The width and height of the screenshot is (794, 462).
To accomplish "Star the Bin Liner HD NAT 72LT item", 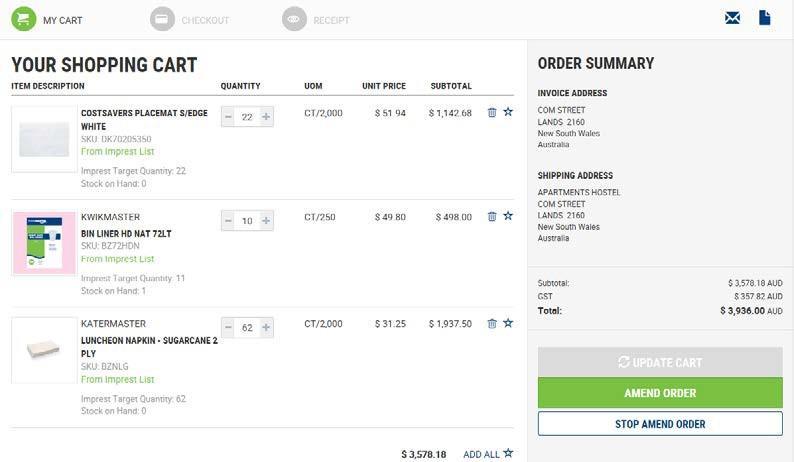I will (x=508, y=216).
